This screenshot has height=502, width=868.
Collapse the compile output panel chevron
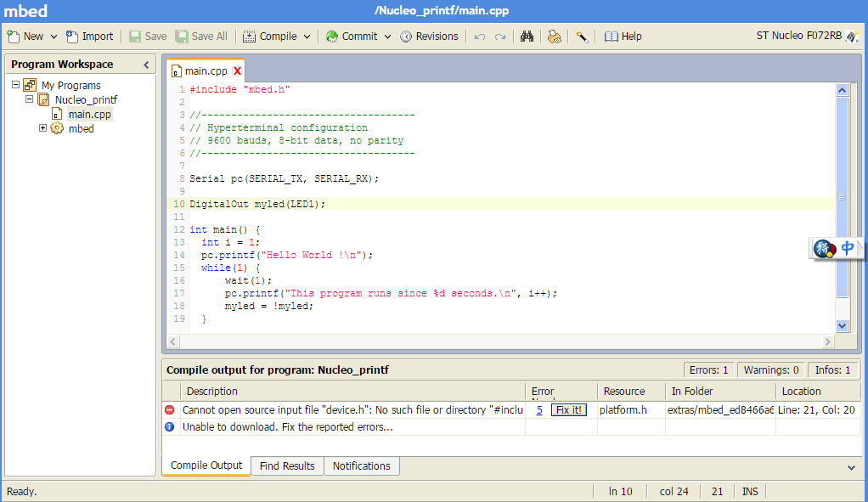click(x=851, y=468)
